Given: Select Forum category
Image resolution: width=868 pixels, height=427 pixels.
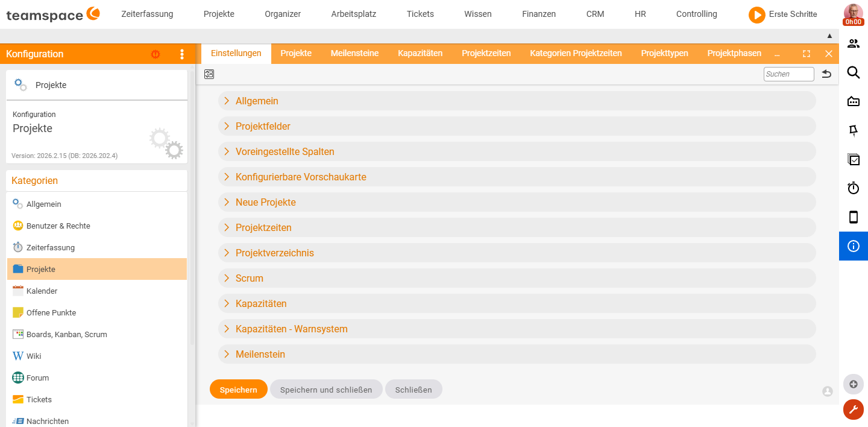Looking at the screenshot, I should pos(97,378).
